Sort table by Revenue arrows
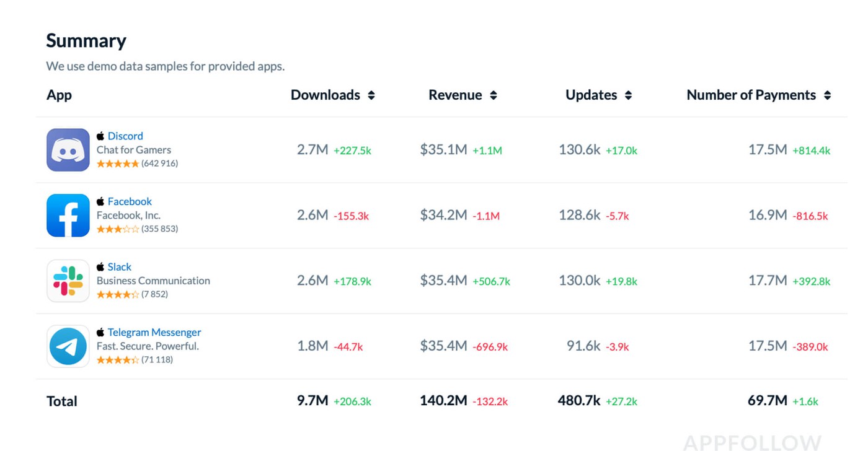868x451 pixels. pos(494,95)
